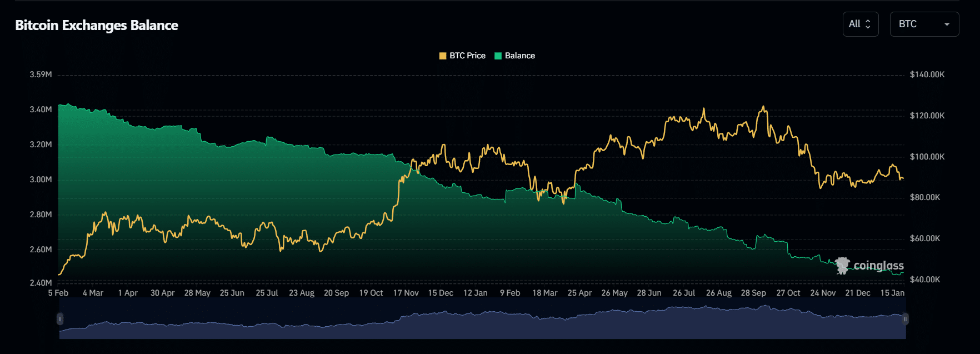980x354 pixels.
Task: Select the 17 Nov date on x-axis
Action: (x=406, y=293)
